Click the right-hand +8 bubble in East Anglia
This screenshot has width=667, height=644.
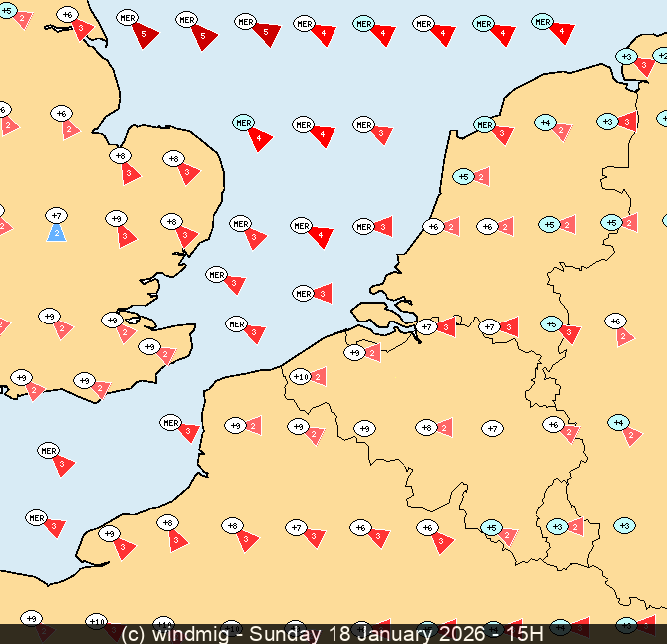tap(172, 158)
